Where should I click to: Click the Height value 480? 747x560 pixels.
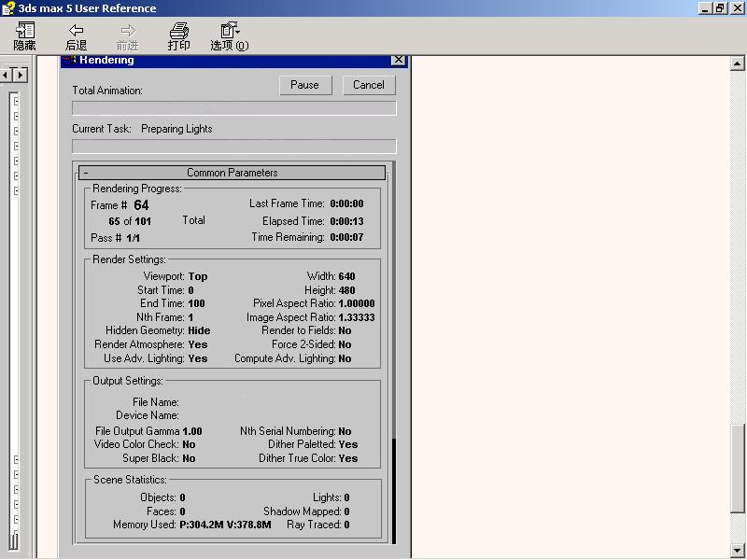[x=346, y=290]
